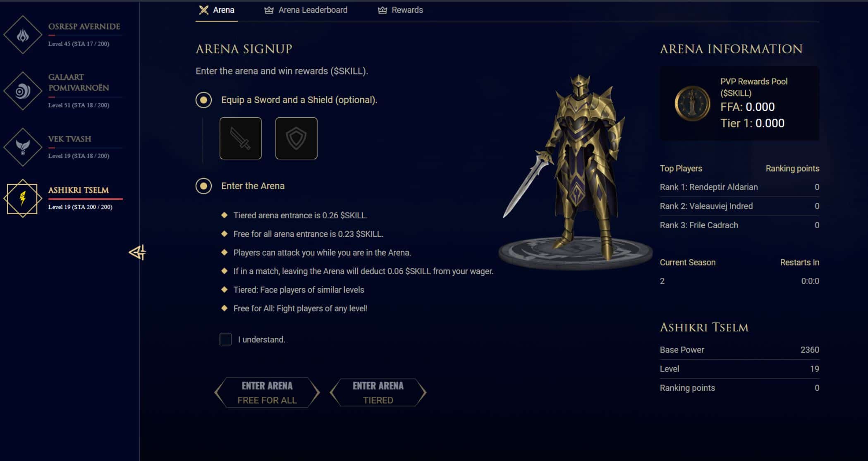The height and width of the screenshot is (461, 868).
Task: Tick the I understand checkbox
Action: tap(225, 339)
